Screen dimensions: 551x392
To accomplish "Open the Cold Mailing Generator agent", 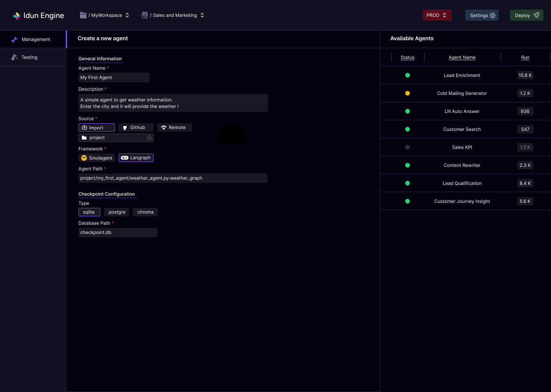I will click(462, 93).
